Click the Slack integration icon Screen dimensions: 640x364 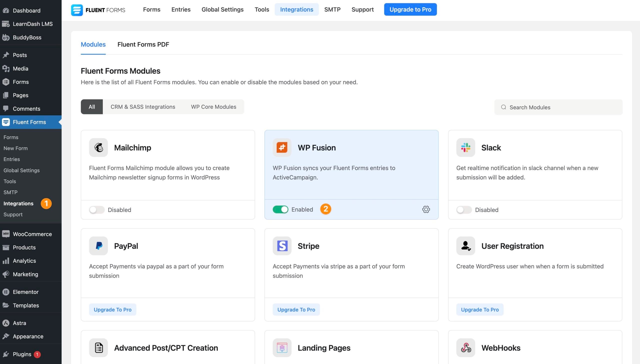tap(465, 148)
